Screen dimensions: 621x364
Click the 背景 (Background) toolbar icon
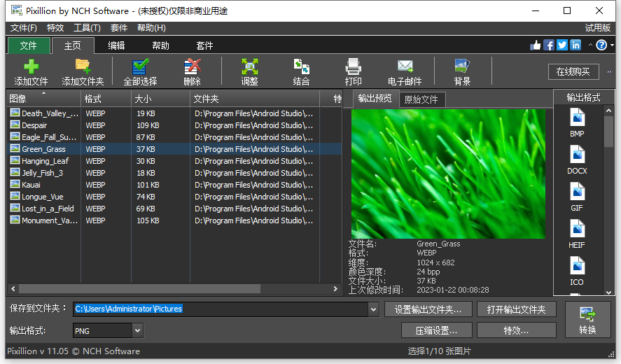tap(462, 71)
